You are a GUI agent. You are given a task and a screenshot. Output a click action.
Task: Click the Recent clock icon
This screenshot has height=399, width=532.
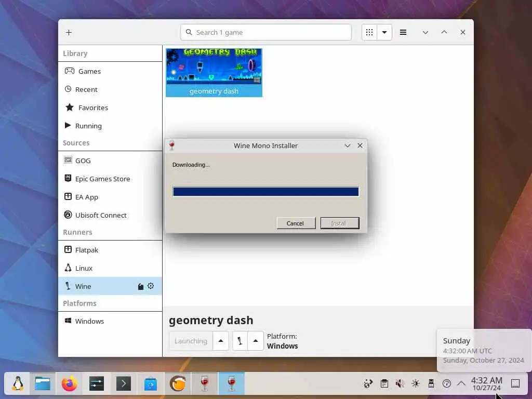pos(68,89)
